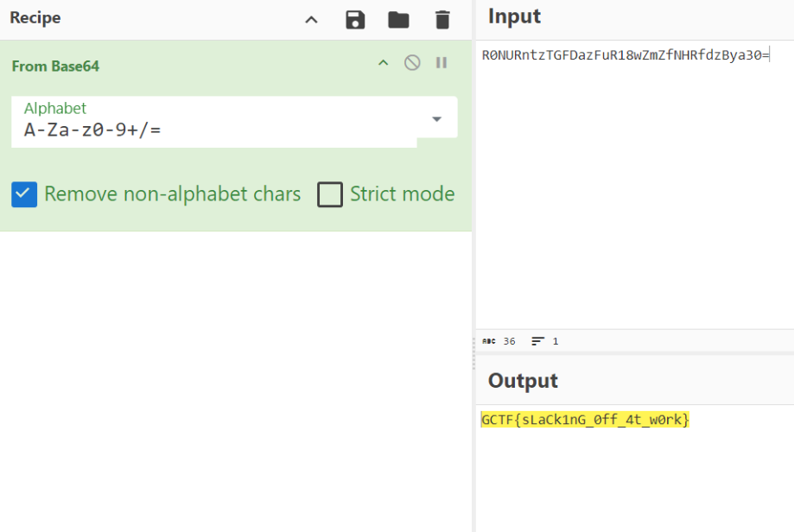Enable the Strict mode checkbox
Viewport: 794px width, 532px height.
330,194
